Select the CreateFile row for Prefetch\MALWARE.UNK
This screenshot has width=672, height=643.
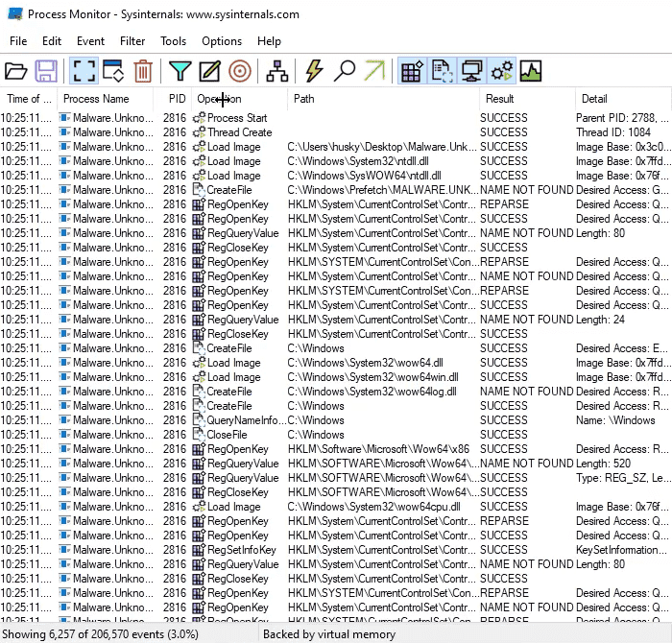[336, 190]
